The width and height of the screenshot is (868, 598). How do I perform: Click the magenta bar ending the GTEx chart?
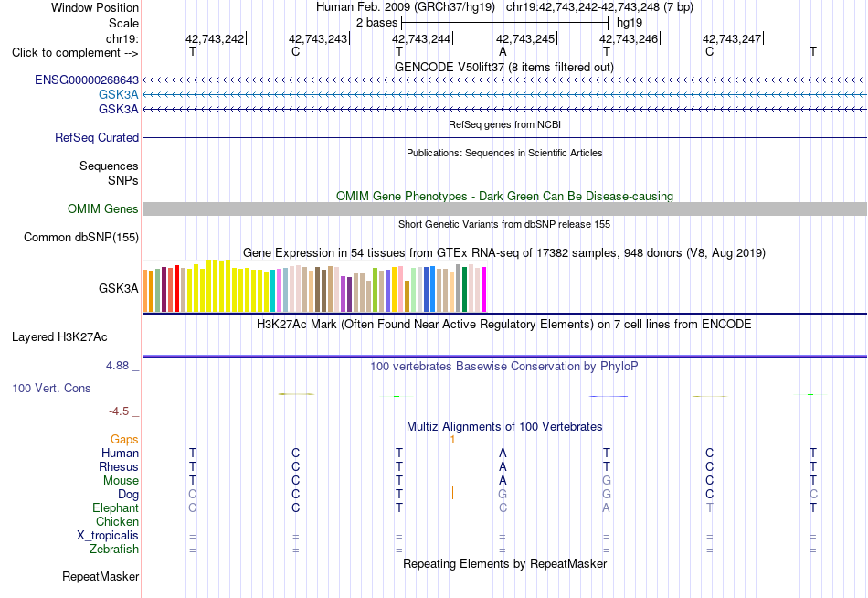[x=484, y=289]
